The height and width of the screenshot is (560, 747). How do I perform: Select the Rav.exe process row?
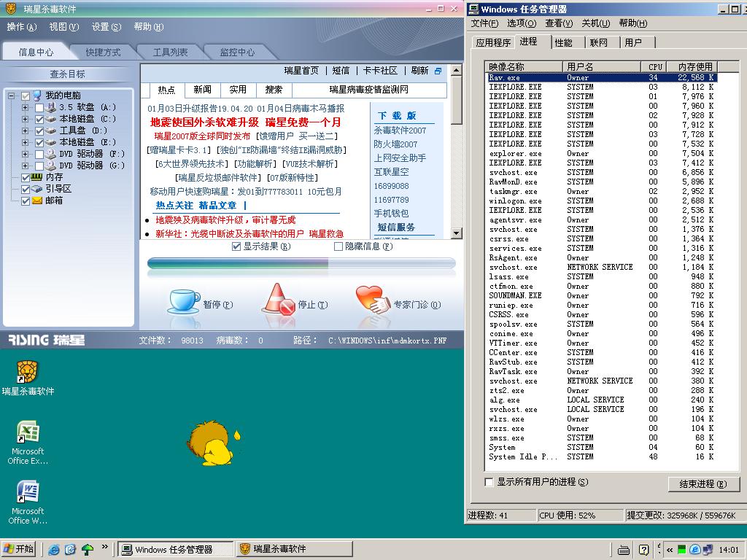[601, 77]
